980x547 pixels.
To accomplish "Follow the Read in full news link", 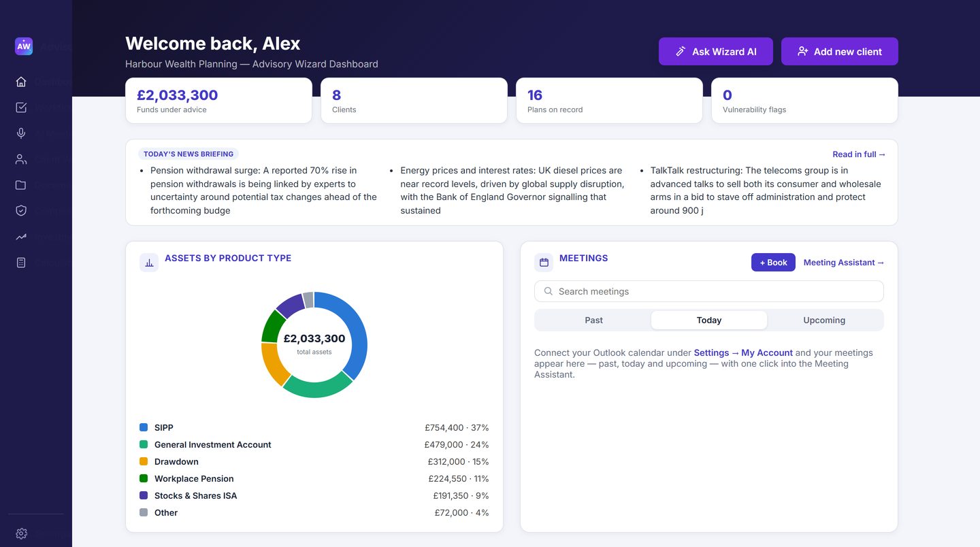I will 859,154.
